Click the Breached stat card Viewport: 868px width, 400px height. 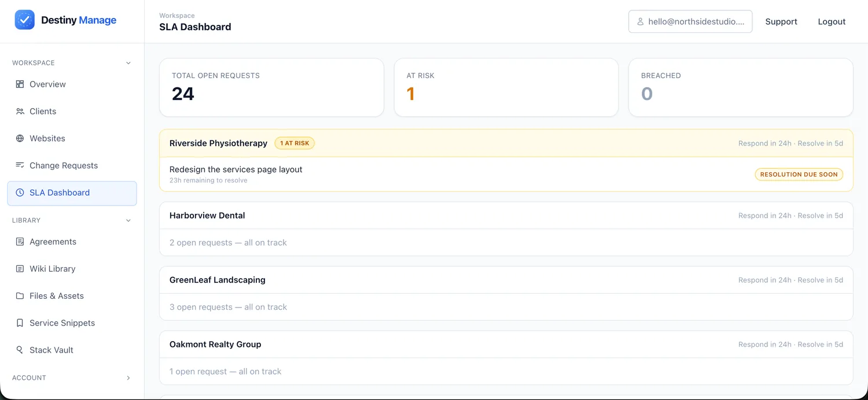click(741, 87)
